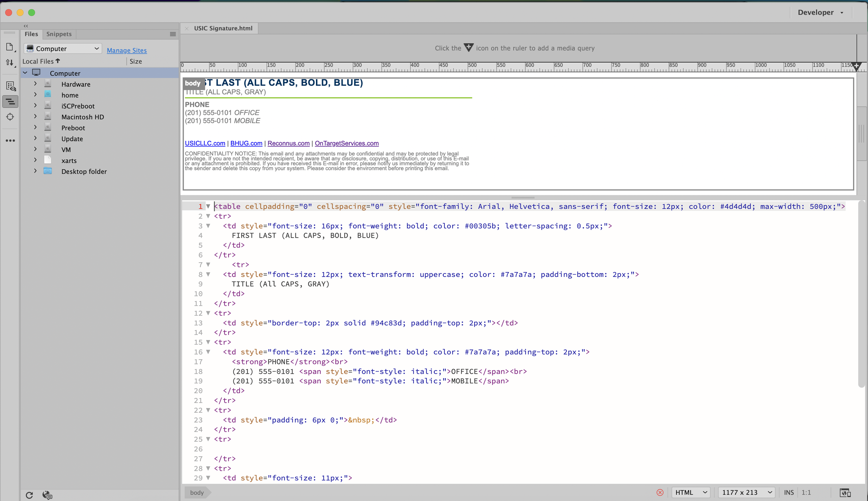The width and height of the screenshot is (868, 501).
Task: Open Customize Toolbar three-dots icon
Action: click(10, 141)
